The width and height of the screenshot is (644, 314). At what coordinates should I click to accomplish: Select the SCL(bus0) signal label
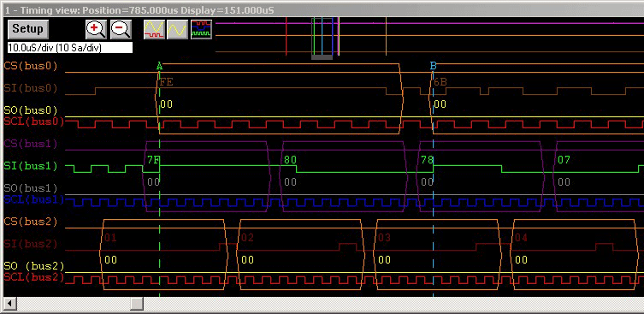[x=34, y=121]
